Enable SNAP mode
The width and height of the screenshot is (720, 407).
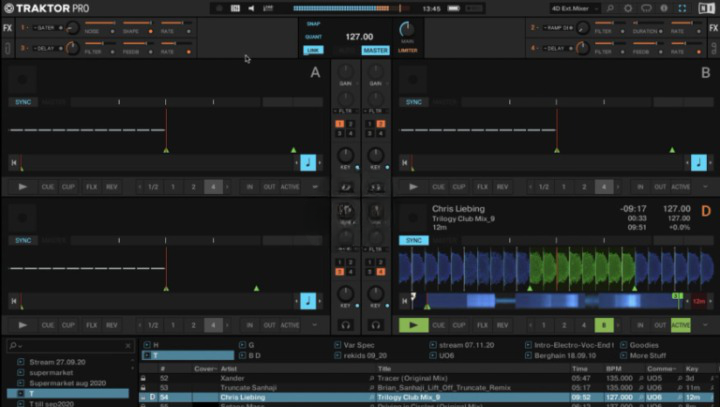coord(313,24)
